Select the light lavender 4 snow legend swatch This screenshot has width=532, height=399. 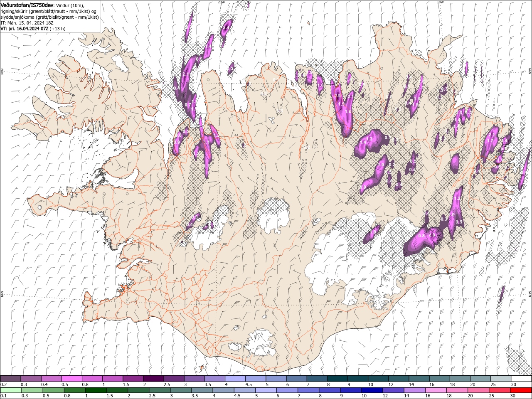tap(235, 379)
